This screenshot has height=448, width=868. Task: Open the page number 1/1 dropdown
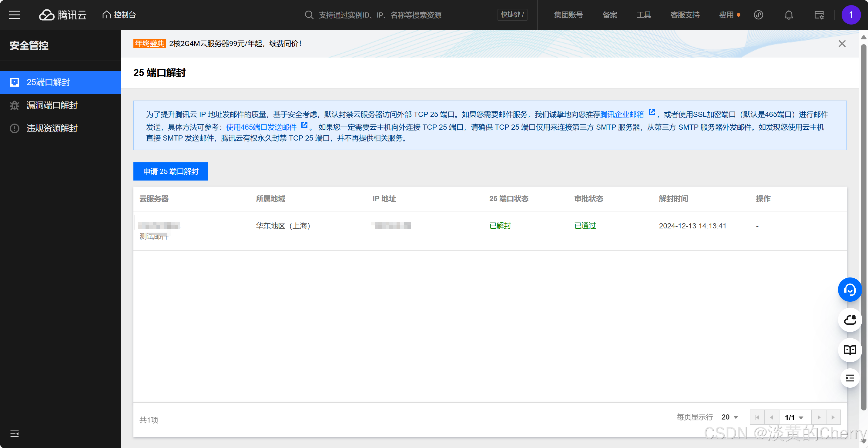pyautogui.click(x=794, y=417)
